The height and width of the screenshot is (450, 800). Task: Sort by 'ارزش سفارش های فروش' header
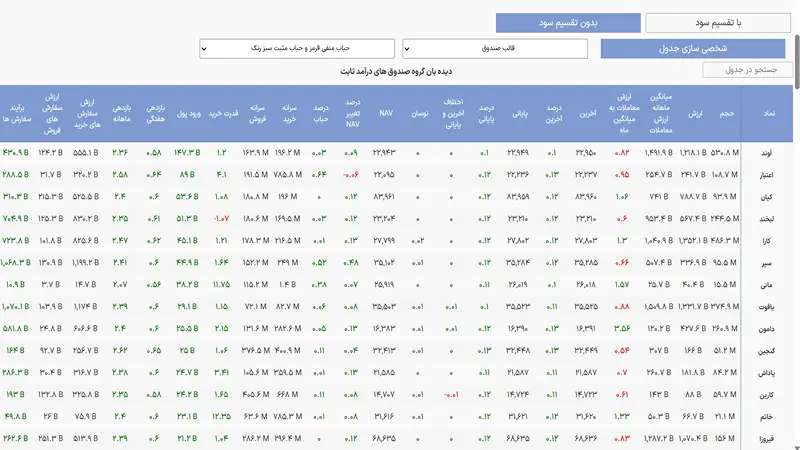(x=52, y=113)
